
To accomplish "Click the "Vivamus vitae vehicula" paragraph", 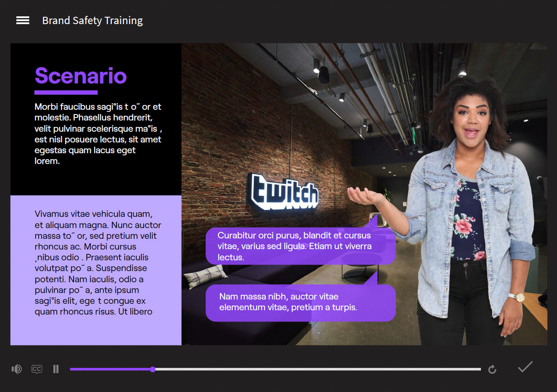I will pos(98,262).
